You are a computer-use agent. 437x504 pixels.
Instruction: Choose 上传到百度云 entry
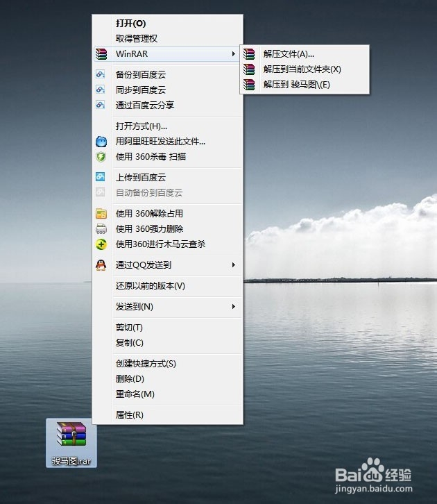[167, 177]
